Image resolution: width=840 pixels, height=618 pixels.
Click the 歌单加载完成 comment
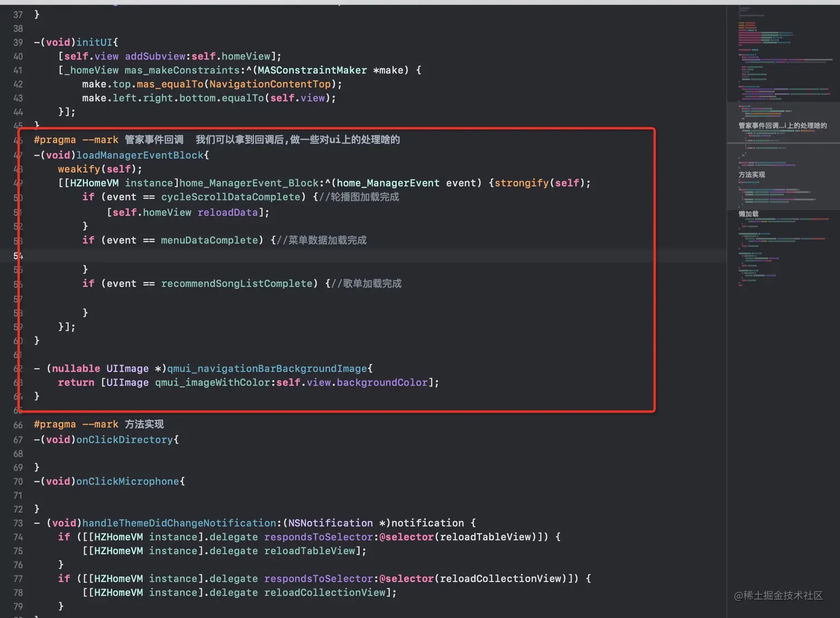pos(366,283)
